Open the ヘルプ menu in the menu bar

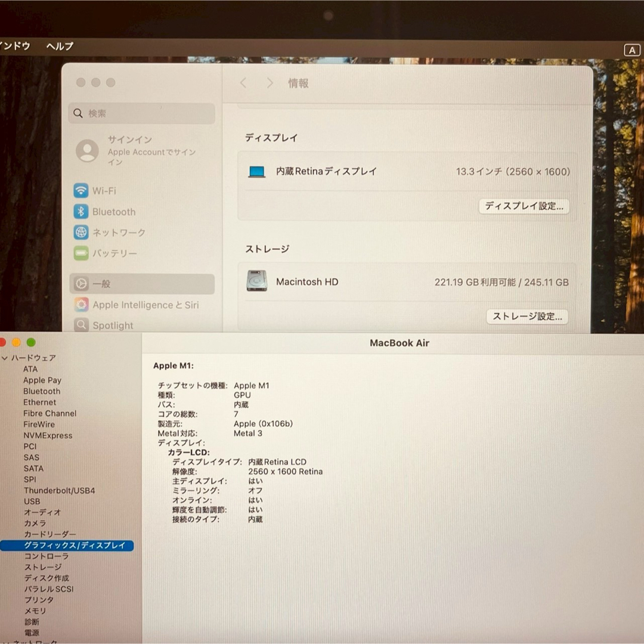pyautogui.click(x=60, y=46)
